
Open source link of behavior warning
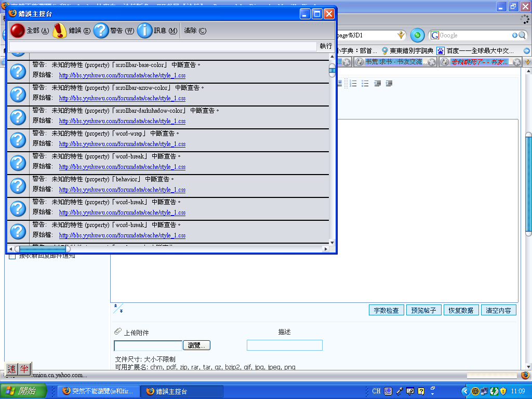(x=122, y=190)
